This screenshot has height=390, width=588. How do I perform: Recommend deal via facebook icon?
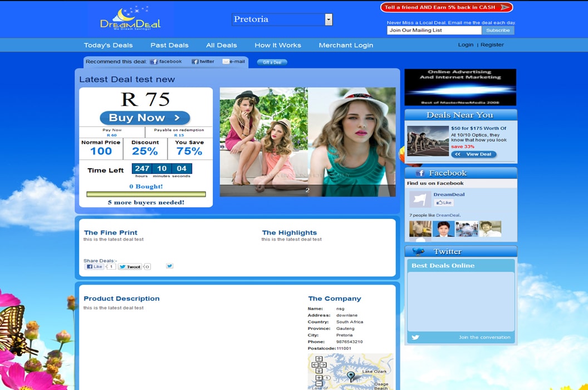(154, 61)
